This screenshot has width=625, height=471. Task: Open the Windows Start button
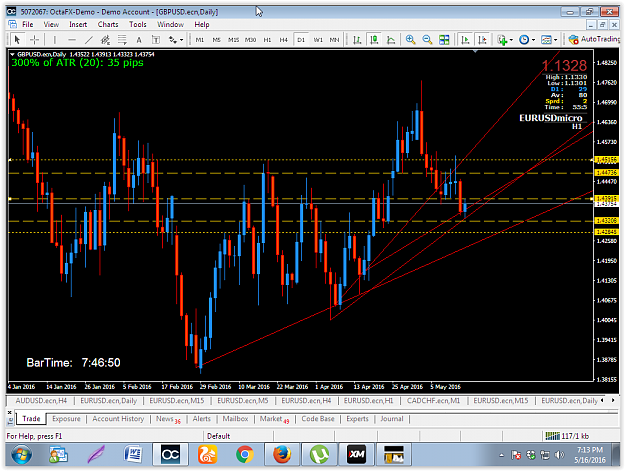(x=22, y=454)
